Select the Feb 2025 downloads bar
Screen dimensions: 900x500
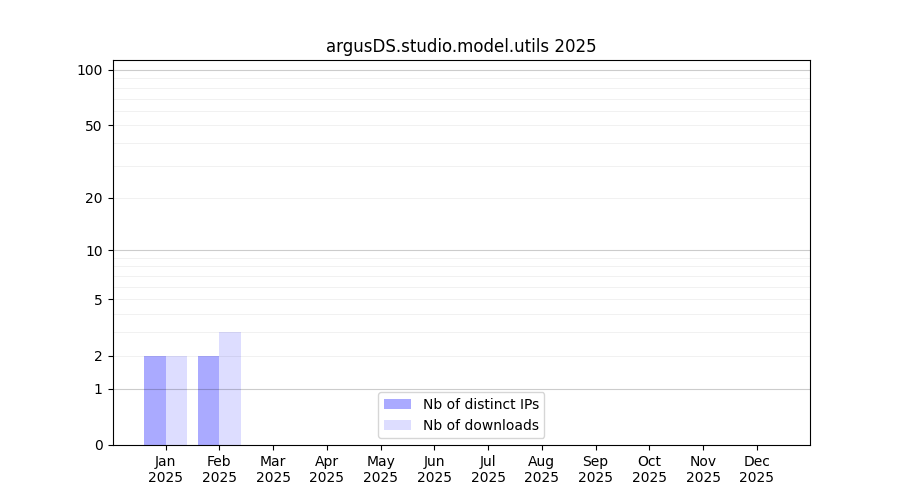[x=230, y=388]
